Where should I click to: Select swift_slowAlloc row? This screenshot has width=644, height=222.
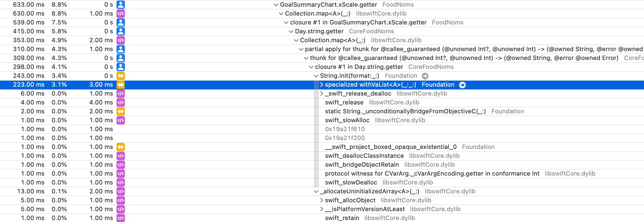click(x=322, y=120)
